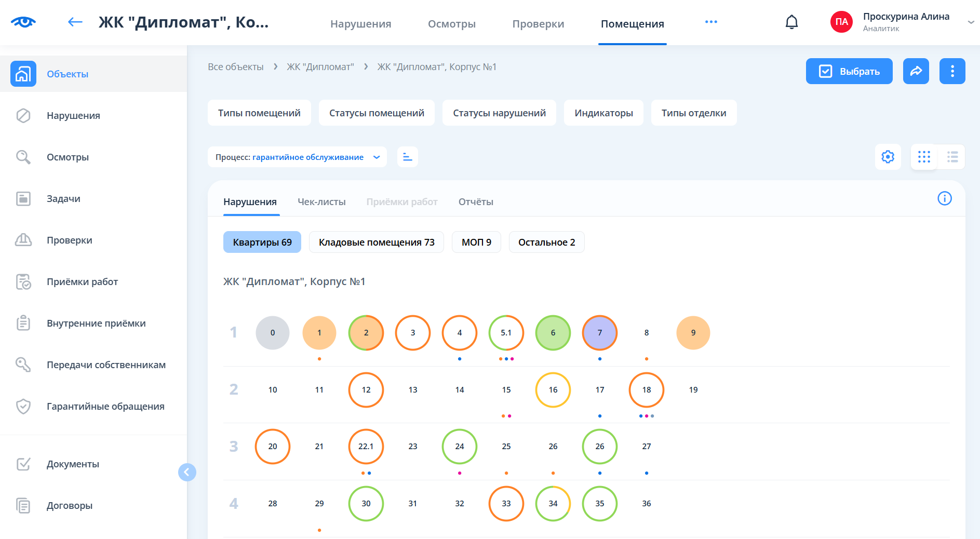This screenshot has height=539, width=980.
Task: Click the sort icon beside process filter
Action: 408,157
